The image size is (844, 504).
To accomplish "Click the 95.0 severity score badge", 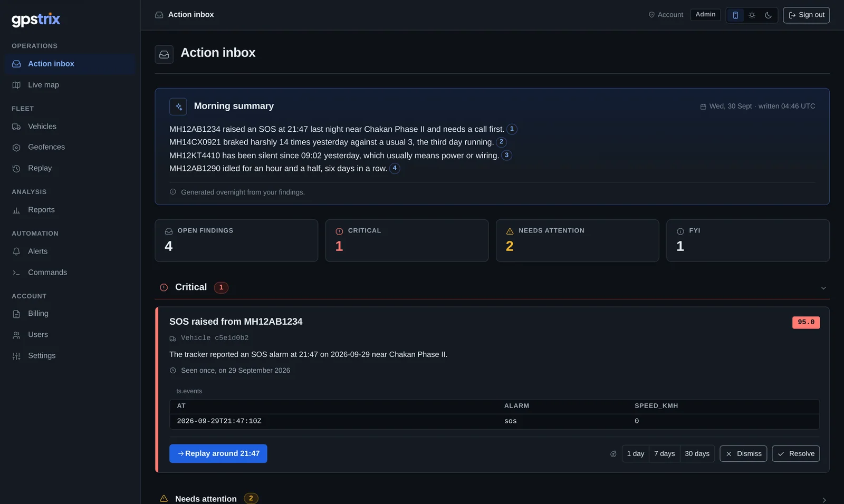I will (806, 323).
